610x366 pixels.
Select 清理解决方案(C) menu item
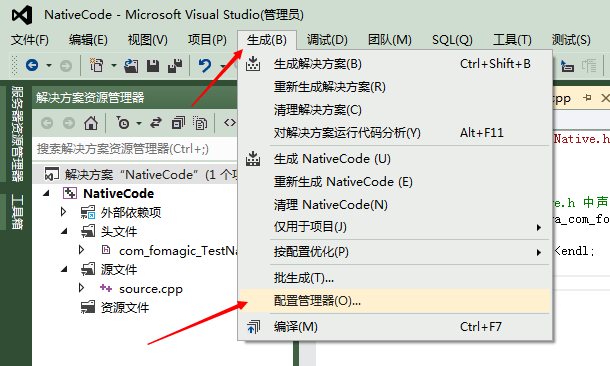coord(394,110)
